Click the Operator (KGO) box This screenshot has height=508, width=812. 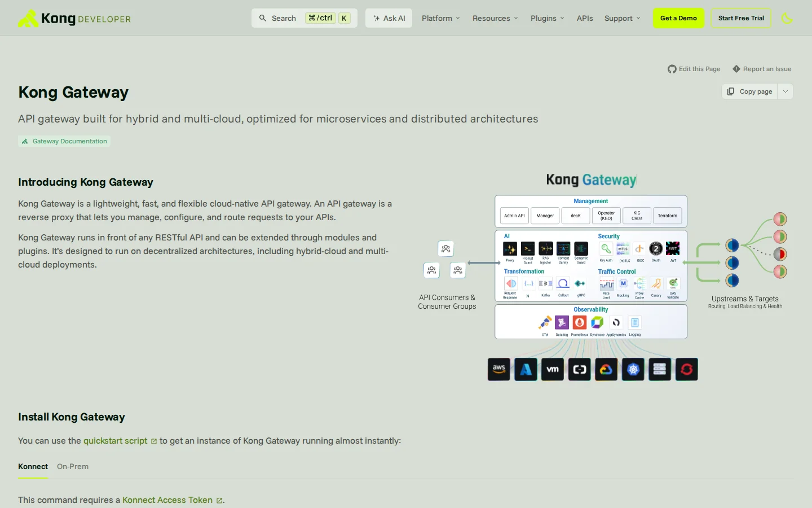pyautogui.click(x=606, y=216)
